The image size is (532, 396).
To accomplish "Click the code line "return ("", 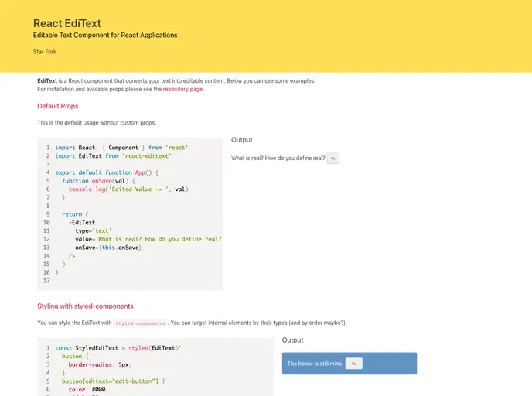I will [75, 214].
